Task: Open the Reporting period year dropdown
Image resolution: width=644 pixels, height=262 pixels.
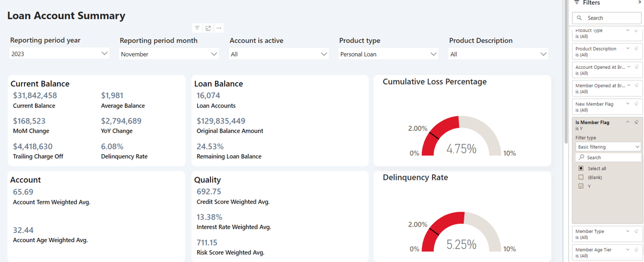Action: [x=60, y=54]
